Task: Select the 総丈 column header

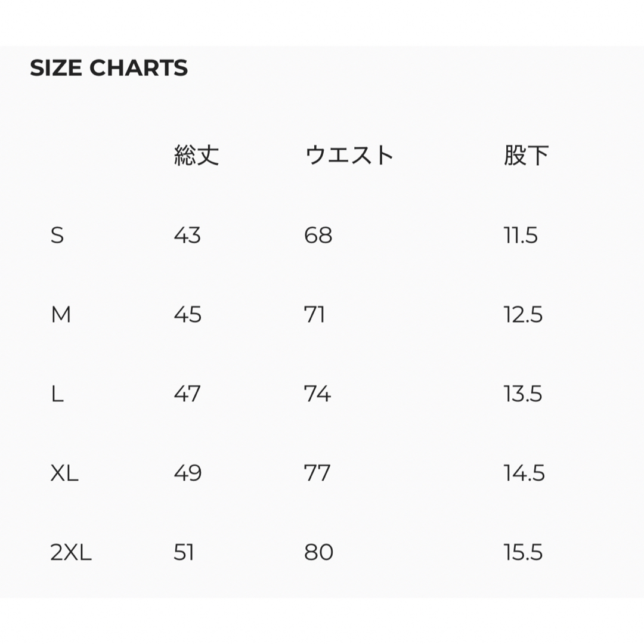Action: coord(196,155)
